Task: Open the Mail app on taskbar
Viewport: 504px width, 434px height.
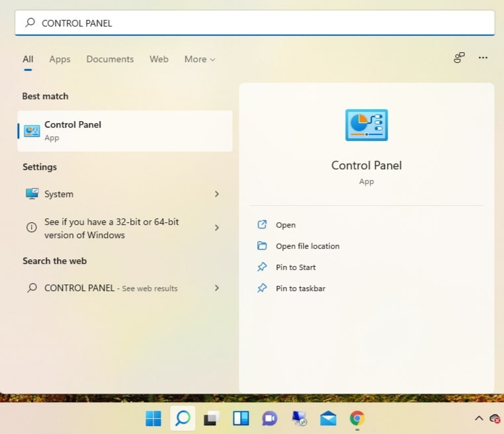Action: click(x=328, y=419)
